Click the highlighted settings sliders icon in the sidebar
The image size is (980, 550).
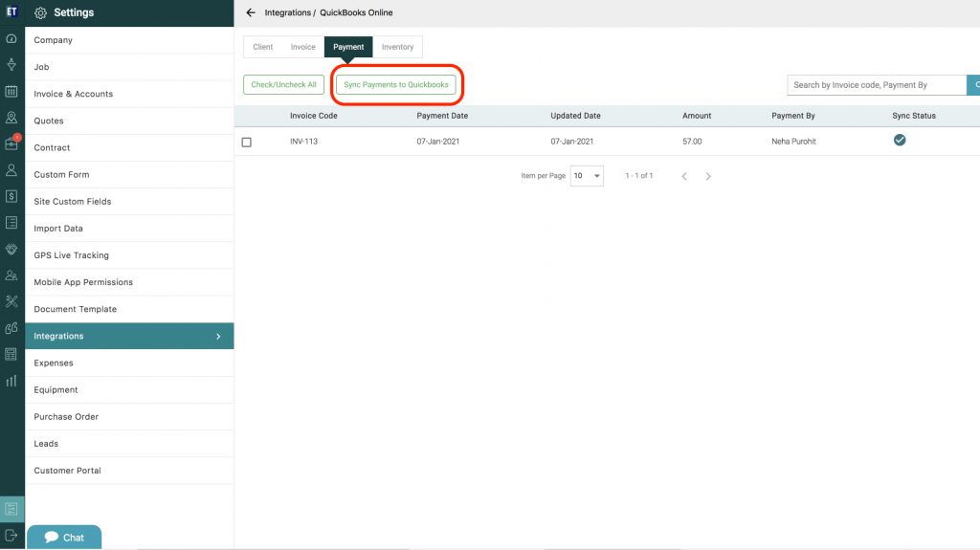(11, 510)
